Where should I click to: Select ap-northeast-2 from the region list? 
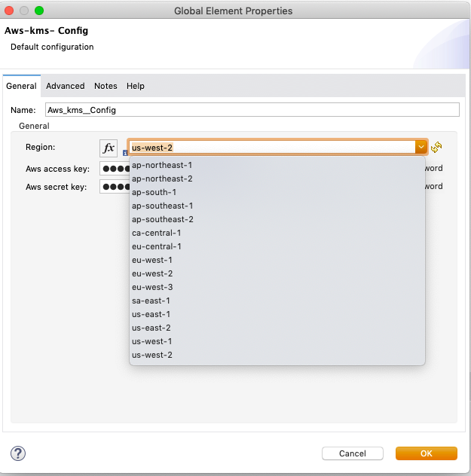tap(277, 178)
